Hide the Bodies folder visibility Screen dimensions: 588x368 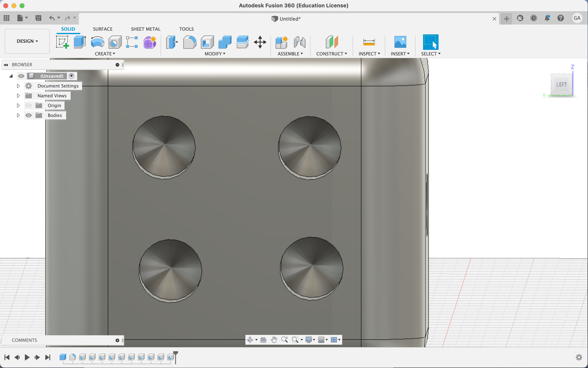pyautogui.click(x=29, y=115)
